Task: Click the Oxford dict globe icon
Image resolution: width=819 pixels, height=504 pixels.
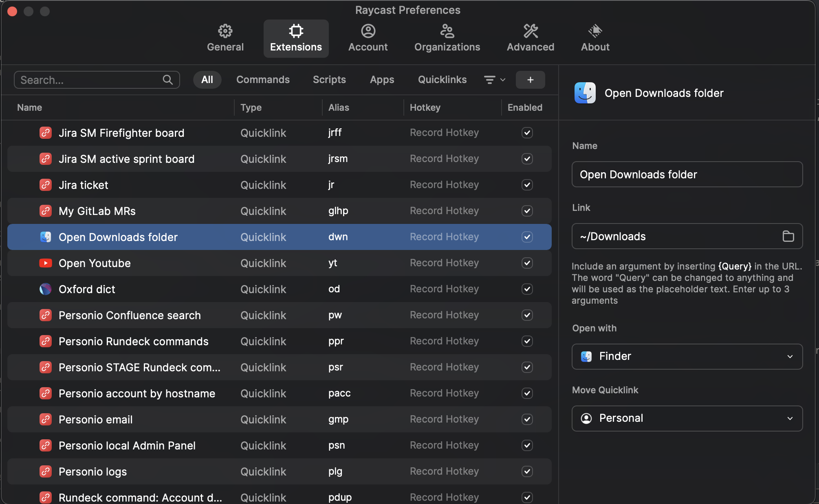Action: point(45,289)
